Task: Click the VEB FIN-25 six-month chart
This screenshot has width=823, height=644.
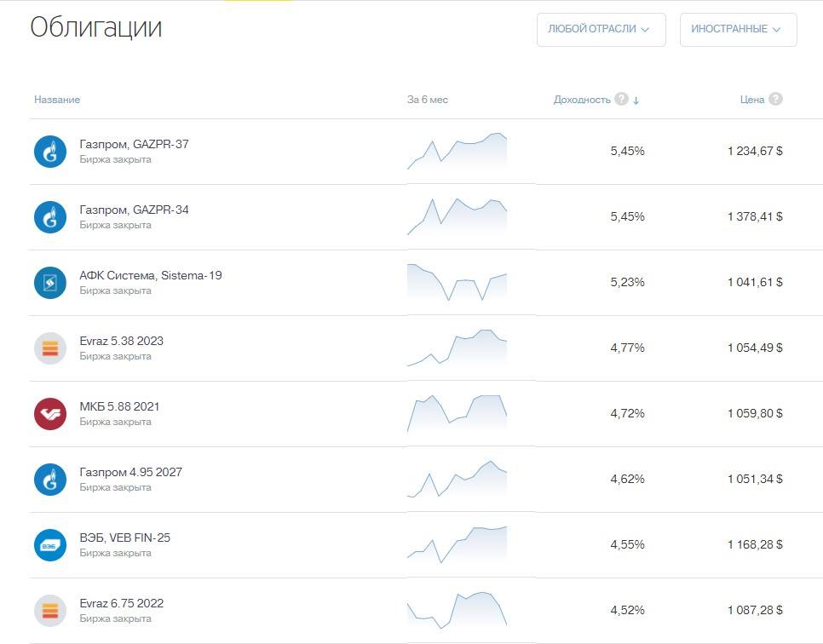Action: 457,545
